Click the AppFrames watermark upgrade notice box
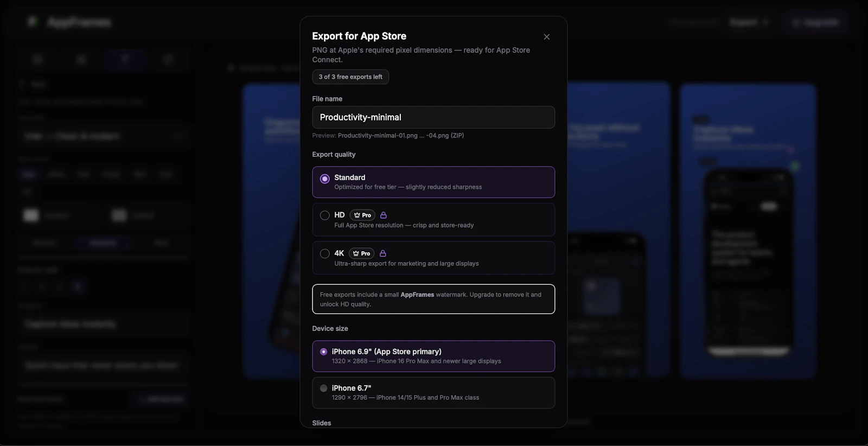Screen dimensions: 868x446 433,299
